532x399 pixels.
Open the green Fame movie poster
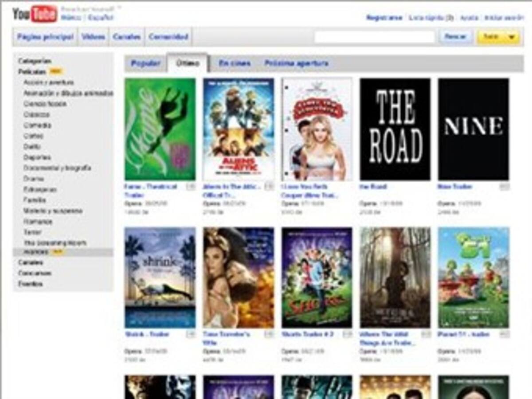pyautogui.click(x=160, y=129)
